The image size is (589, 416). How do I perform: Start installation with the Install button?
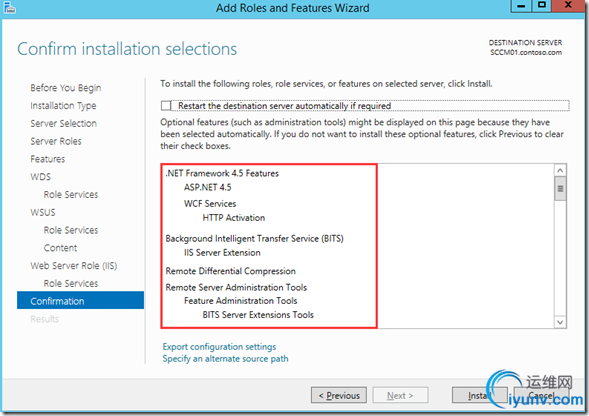479,395
